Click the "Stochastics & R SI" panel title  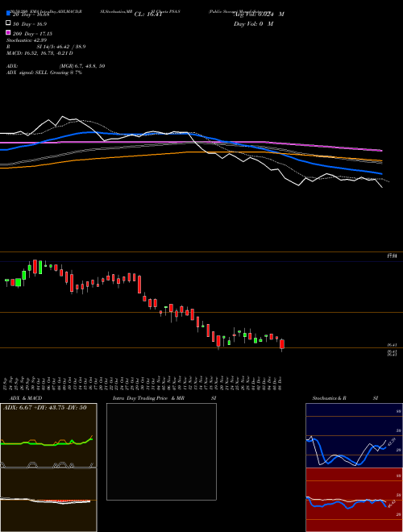[x=345, y=398]
